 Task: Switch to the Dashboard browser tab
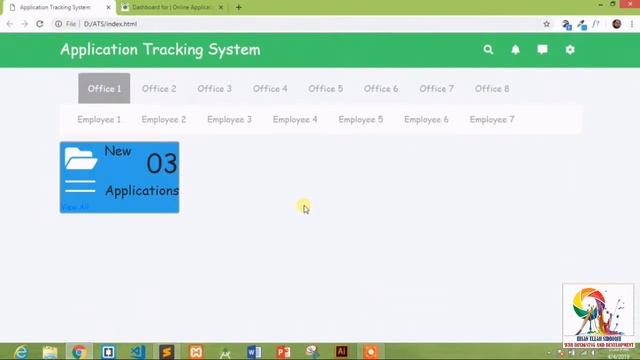pos(172,7)
